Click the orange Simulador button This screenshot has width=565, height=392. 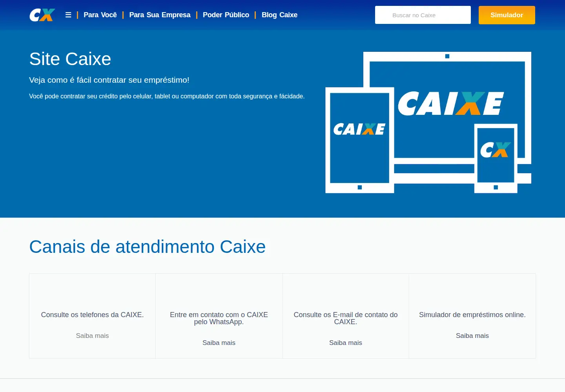coord(507,15)
